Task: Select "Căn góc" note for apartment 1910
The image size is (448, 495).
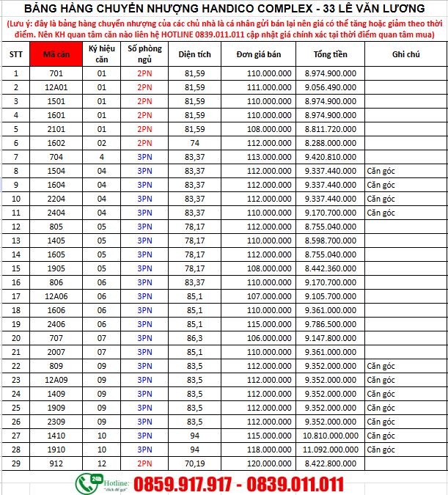Action: tap(381, 450)
